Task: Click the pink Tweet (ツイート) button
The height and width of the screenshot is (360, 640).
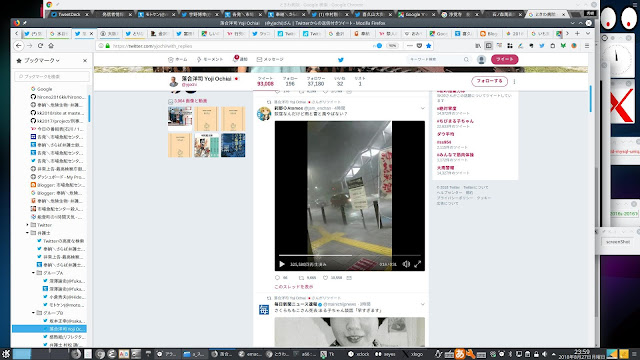Action: tap(504, 60)
